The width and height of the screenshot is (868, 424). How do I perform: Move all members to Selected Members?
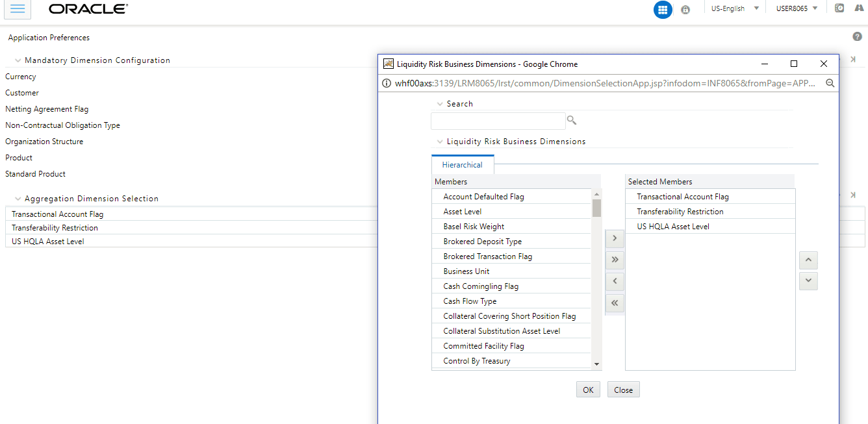point(614,260)
